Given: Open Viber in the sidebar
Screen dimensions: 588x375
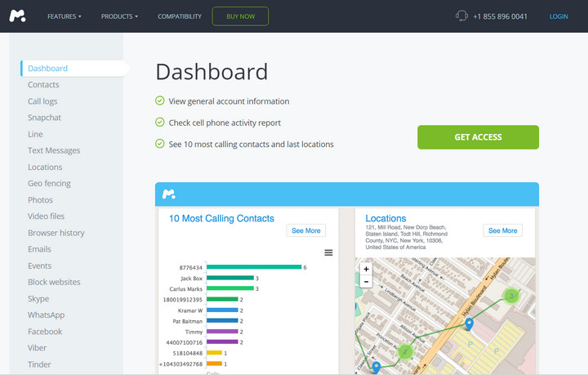Looking at the screenshot, I should pos(37,348).
